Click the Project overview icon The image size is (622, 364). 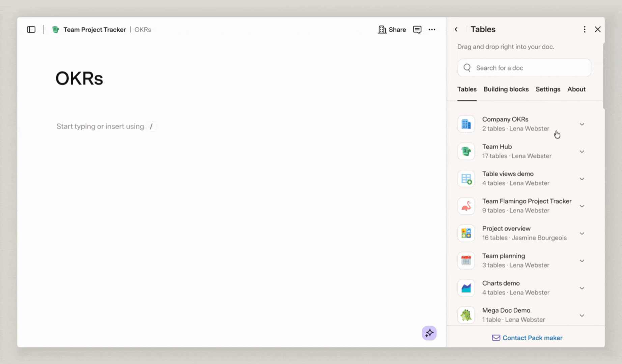pyautogui.click(x=466, y=233)
